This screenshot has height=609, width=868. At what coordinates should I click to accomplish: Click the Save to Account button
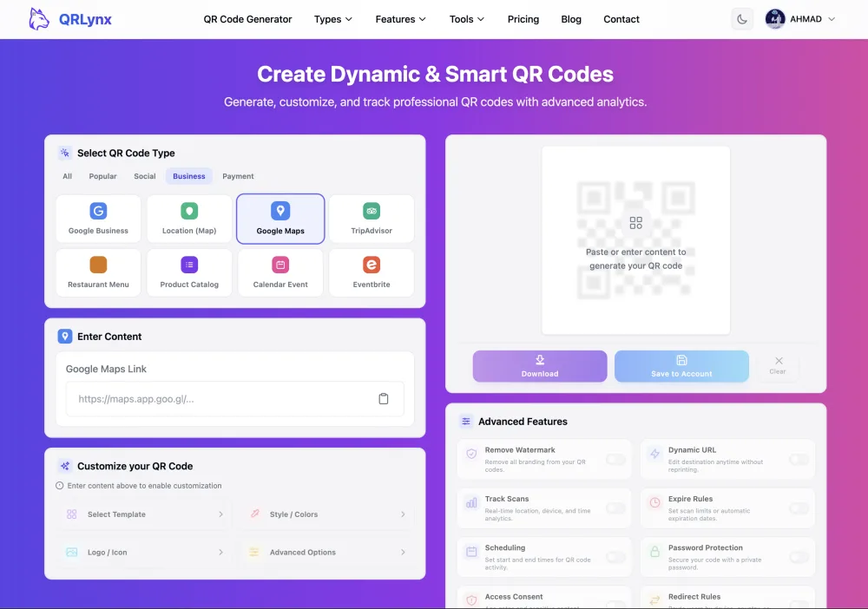tap(681, 366)
